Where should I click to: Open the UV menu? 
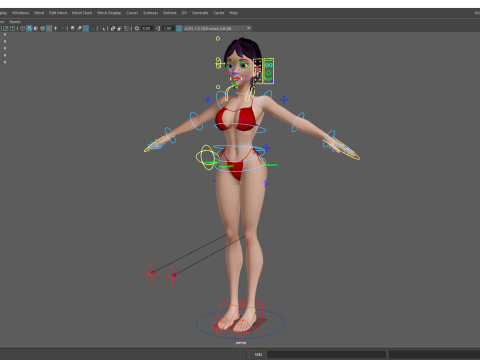(184, 13)
